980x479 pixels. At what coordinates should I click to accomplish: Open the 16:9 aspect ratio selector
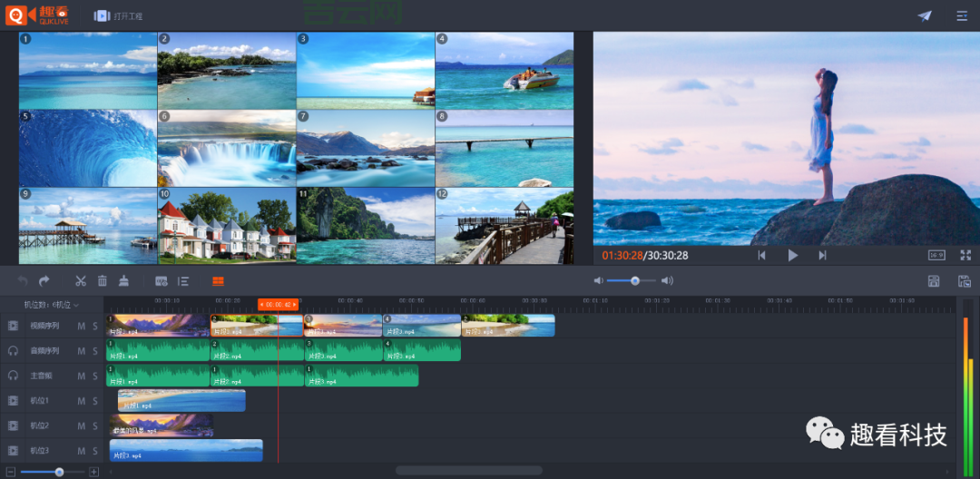936,256
